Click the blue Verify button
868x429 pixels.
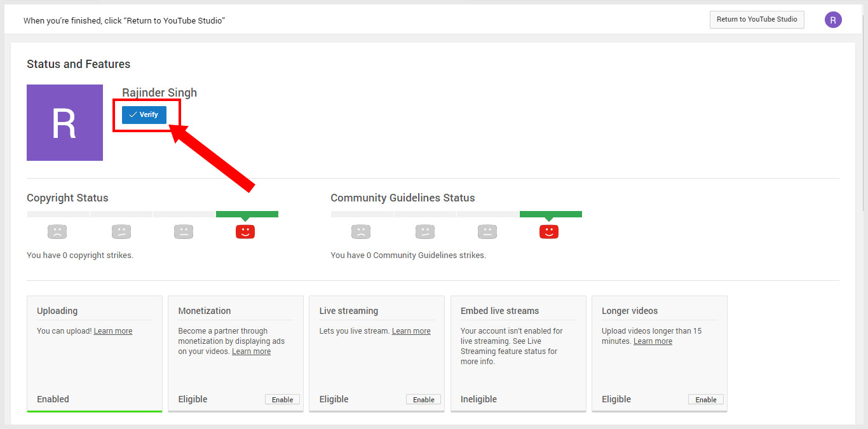click(144, 115)
